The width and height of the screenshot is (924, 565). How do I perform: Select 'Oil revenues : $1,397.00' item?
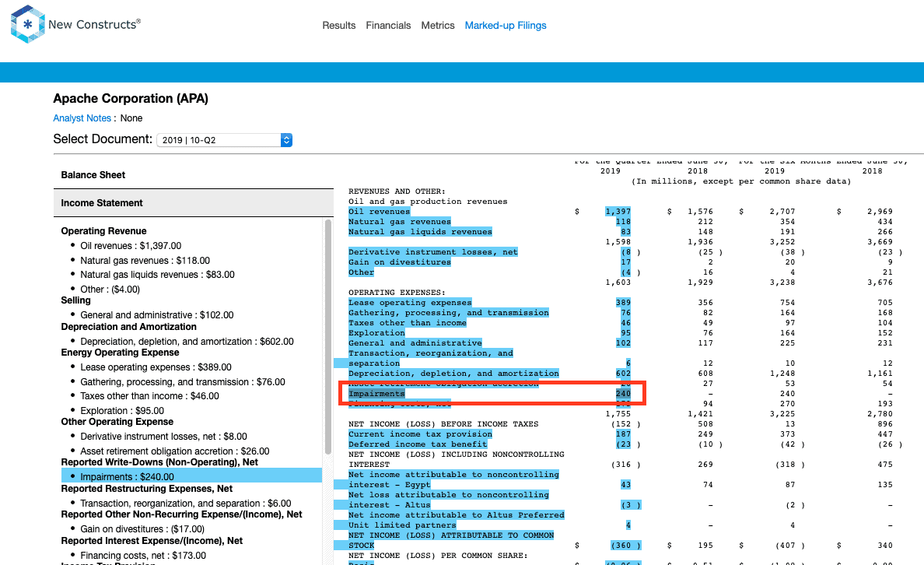click(131, 246)
